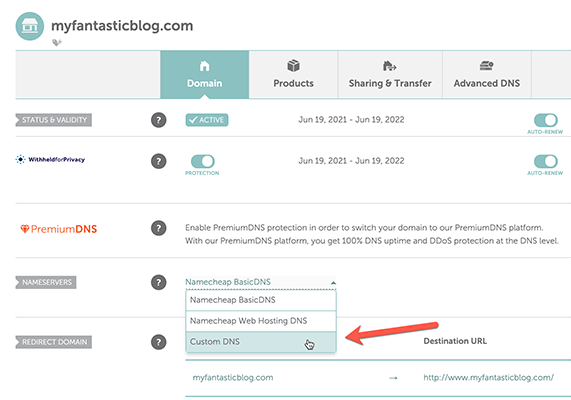
Task: Go to the Advanced DNS tab
Action: (x=487, y=75)
